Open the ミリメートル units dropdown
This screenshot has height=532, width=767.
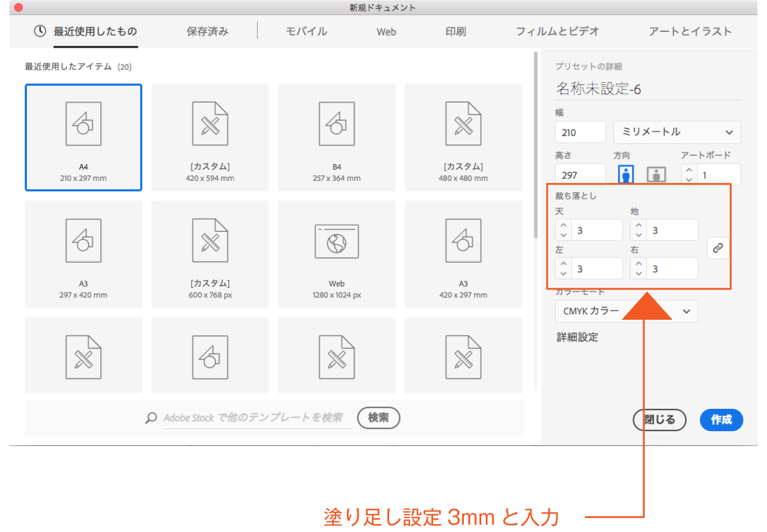677,132
